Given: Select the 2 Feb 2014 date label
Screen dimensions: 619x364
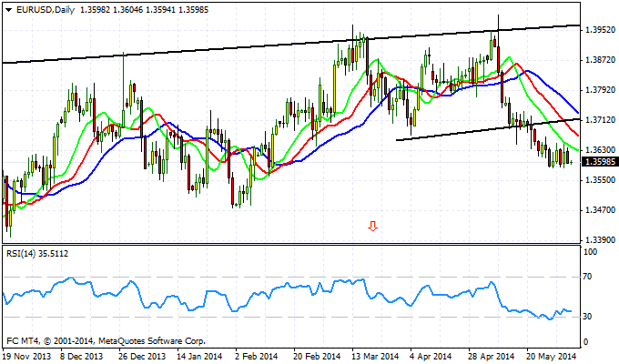Looking at the screenshot, I should point(257,356).
